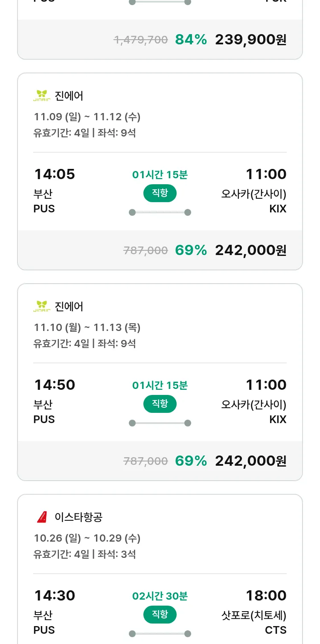Click the 14:30 departure time from 부산

(x=55, y=595)
